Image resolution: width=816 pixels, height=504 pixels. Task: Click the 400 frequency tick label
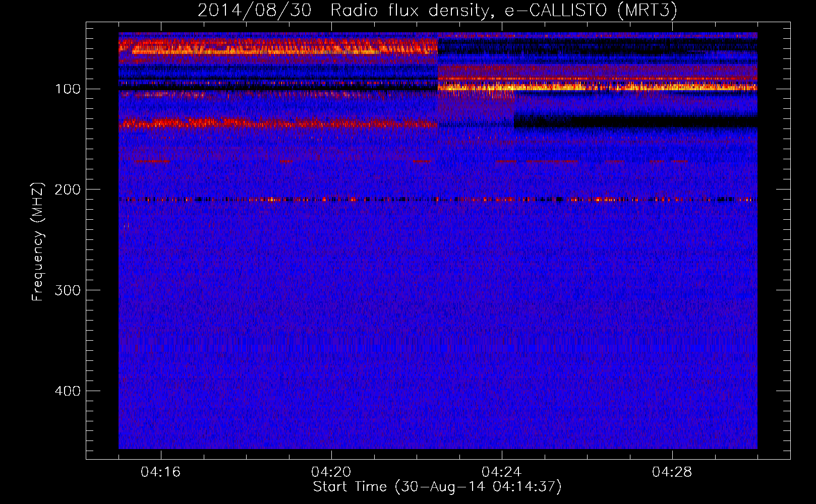68,391
